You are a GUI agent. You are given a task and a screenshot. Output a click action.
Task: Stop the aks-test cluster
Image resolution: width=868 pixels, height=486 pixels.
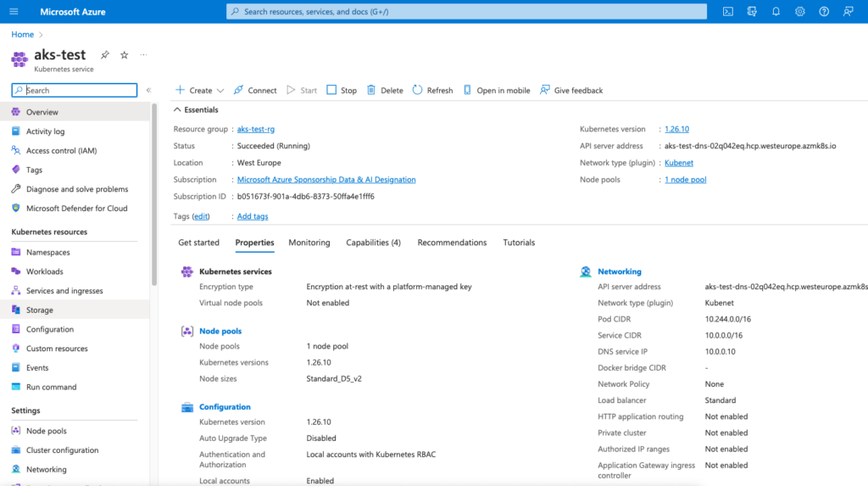[342, 90]
